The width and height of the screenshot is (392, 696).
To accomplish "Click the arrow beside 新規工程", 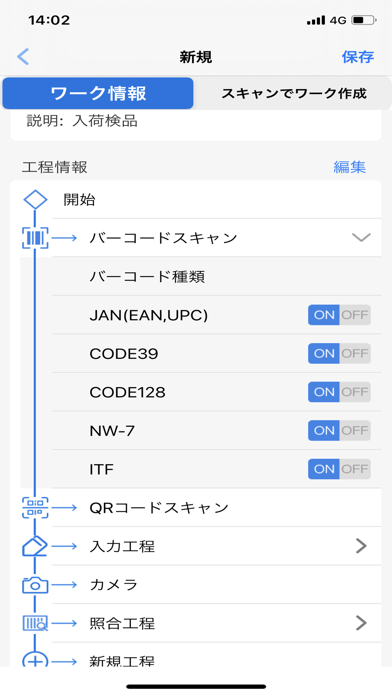I will tap(64, 661).
